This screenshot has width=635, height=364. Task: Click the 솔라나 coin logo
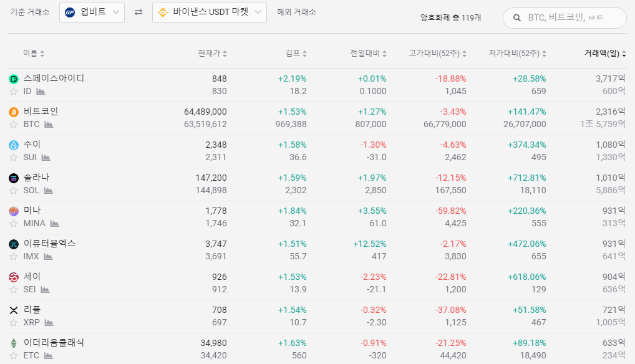coord(14,178)
